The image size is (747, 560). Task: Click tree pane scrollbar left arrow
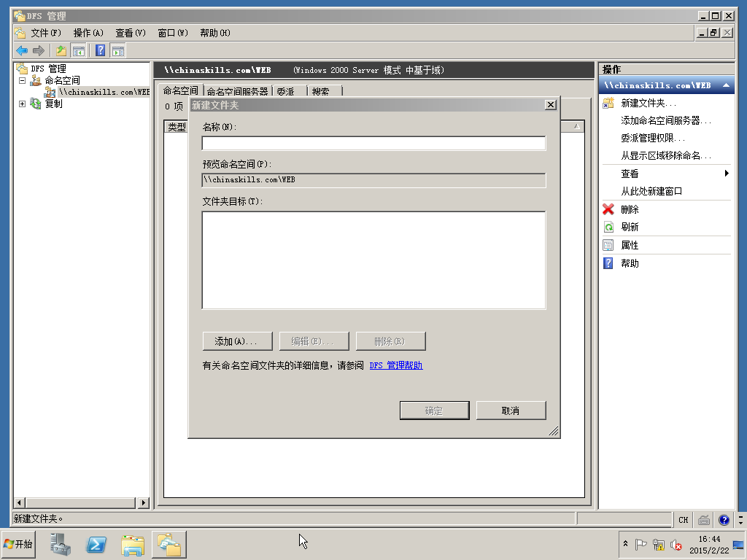(x=20, y=502)
